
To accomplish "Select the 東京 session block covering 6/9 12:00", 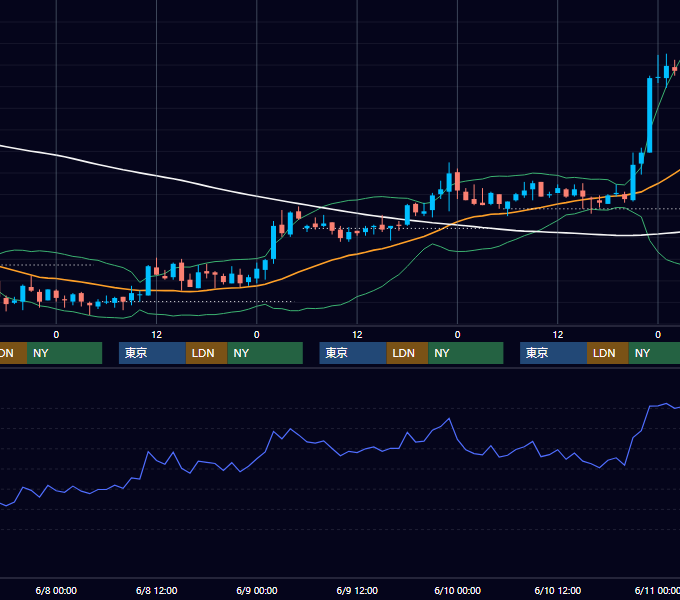I will click(x=353, y=353).
